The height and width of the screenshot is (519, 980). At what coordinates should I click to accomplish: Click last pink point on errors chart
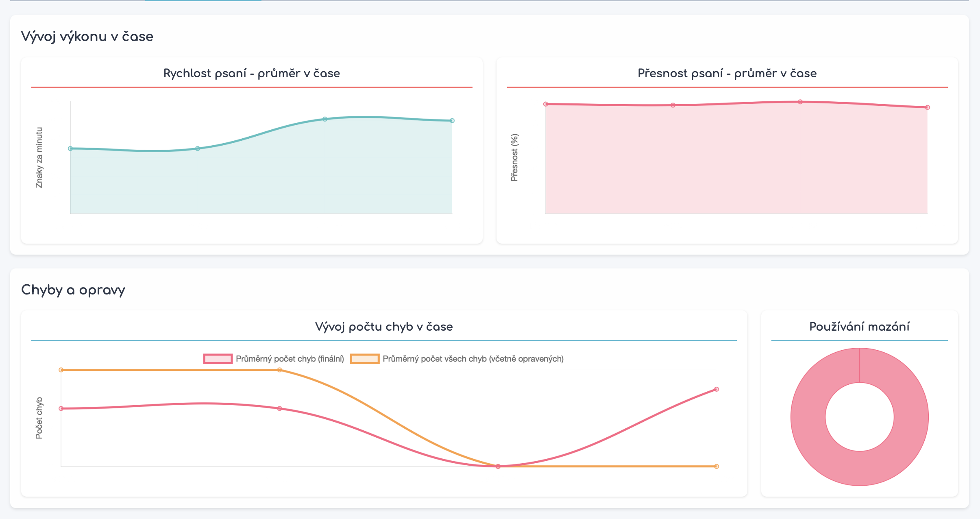coord(716,389)
